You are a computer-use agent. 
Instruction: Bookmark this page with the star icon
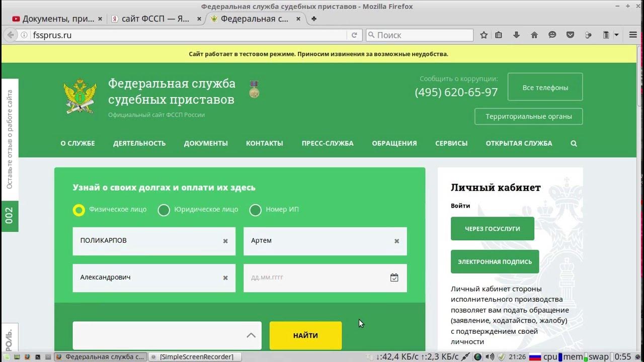(484, 35)
